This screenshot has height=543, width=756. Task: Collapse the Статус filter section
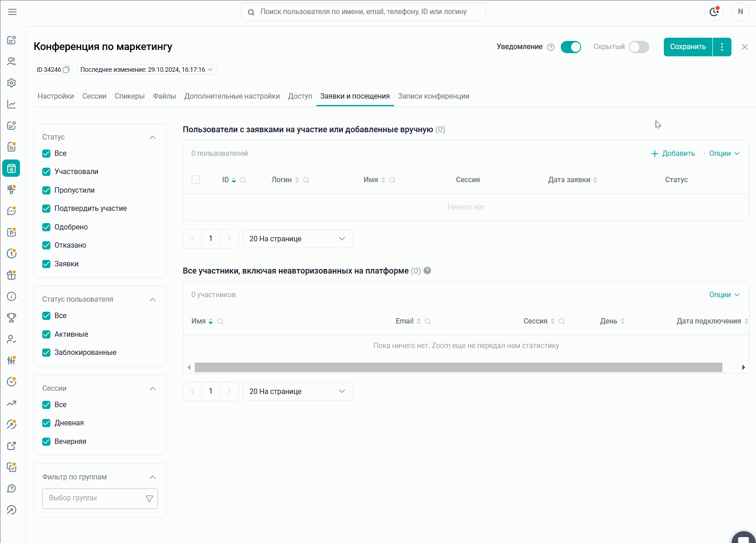153,137
